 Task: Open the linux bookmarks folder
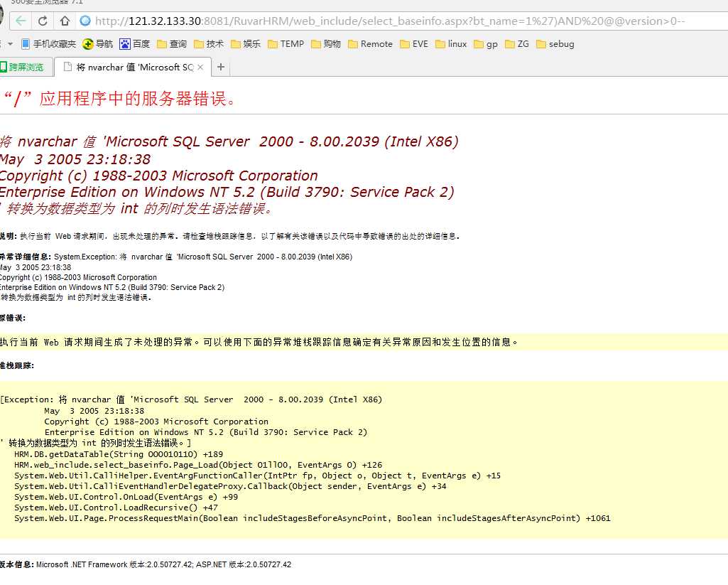click(451, 44)
